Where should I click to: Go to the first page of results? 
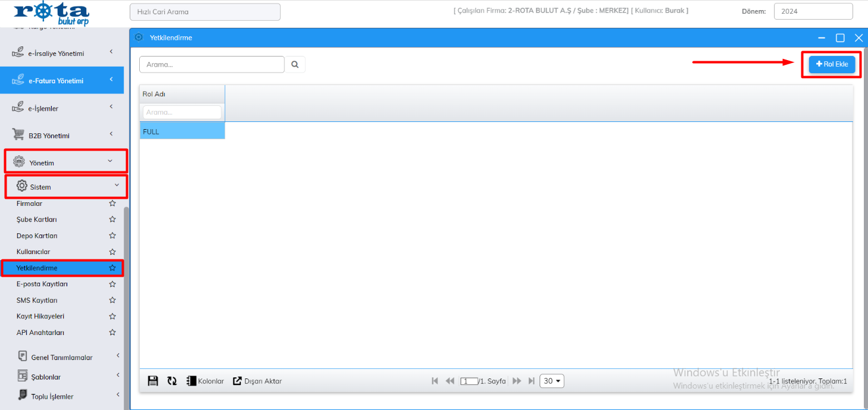(x=435, y=381)
